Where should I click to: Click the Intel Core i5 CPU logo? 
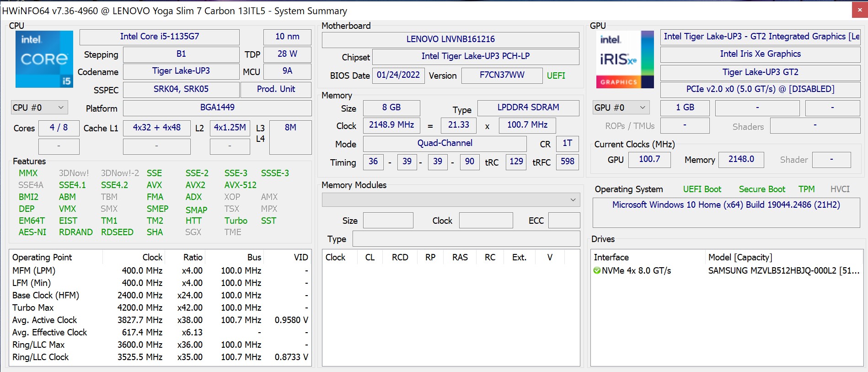point(44,59)
